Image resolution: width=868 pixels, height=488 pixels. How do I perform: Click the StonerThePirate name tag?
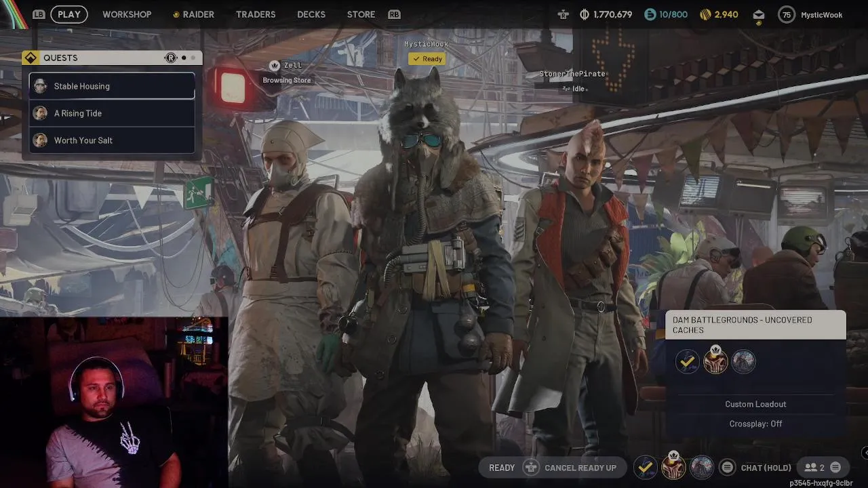click(x=572, y=74)
